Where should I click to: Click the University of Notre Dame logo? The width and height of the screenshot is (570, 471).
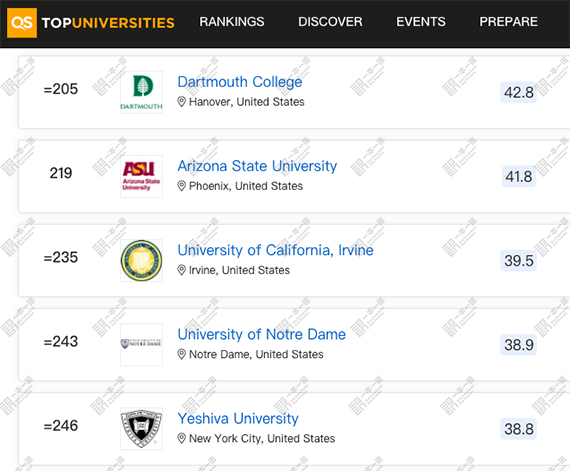tap(141, 345)
